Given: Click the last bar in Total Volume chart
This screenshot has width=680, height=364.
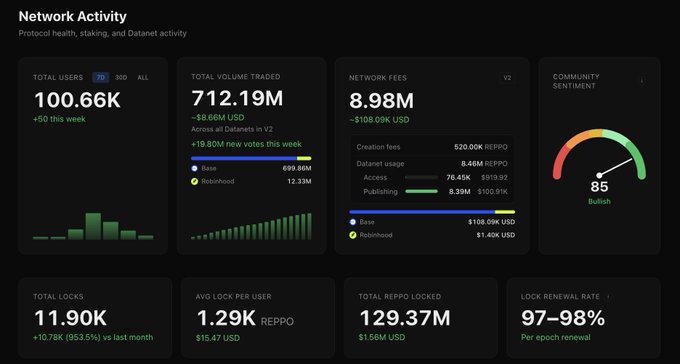Looking at the screenshot, I should [x=309, y=226].
